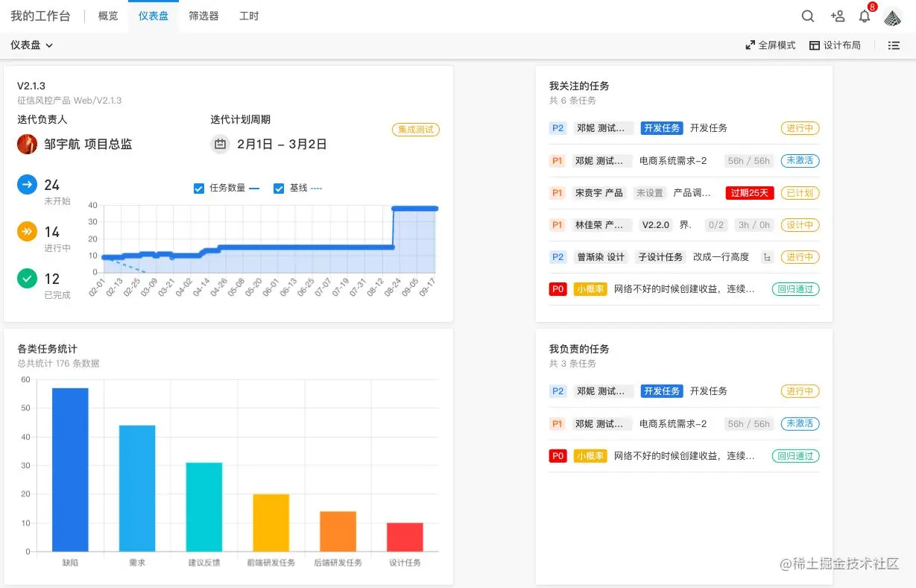Click the orange 进行中 status icon
Viewport: 916px width, 588px height.
click(x=27, y=232)
